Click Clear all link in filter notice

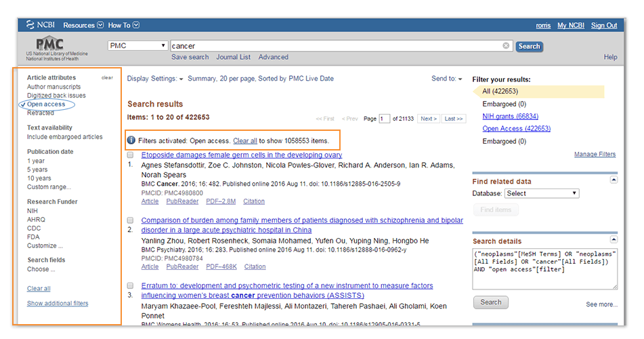(x=244, y=141)
